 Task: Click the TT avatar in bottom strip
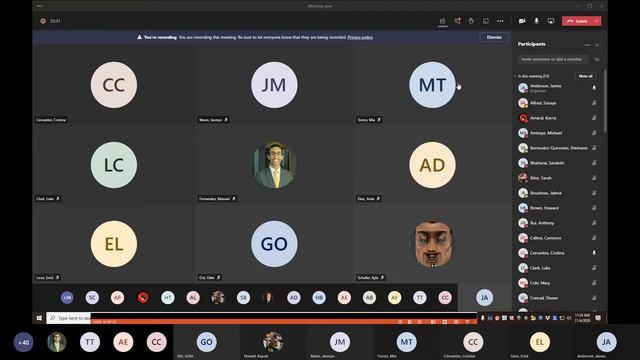[90, 342]
